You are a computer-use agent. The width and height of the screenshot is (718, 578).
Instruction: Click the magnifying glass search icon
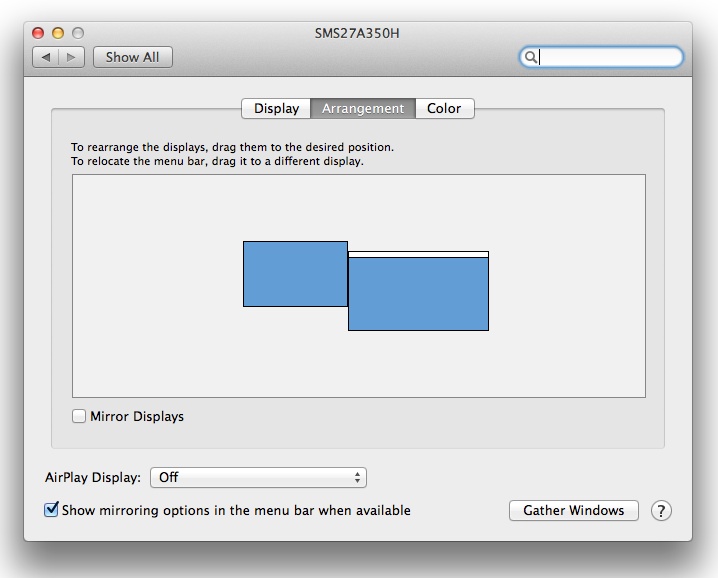coord(531,58)
